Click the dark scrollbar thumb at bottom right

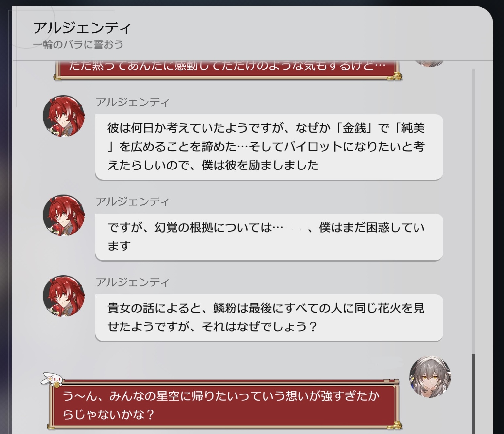[473, 394]
